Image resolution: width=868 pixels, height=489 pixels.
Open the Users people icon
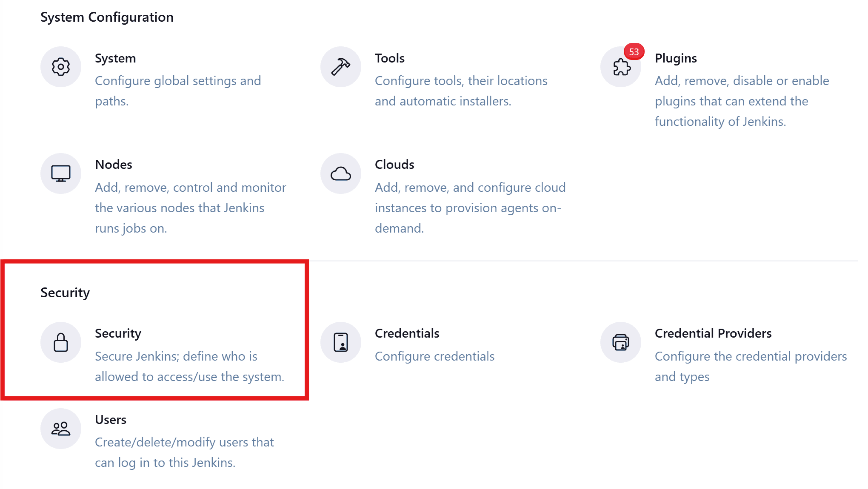61,428
